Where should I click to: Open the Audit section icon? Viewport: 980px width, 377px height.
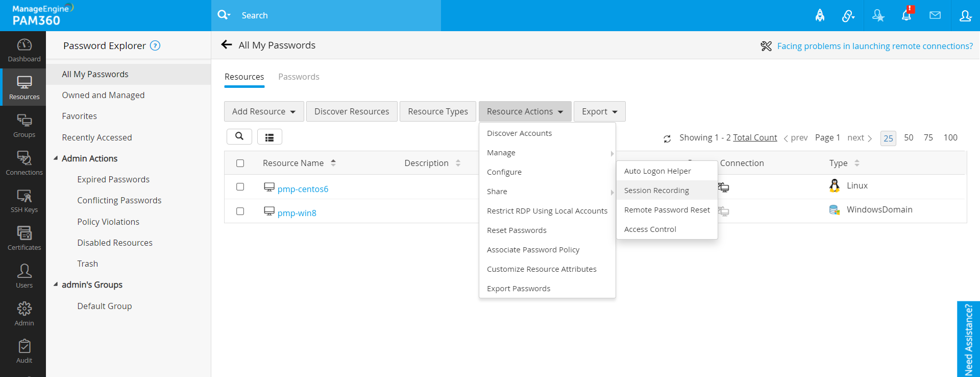(24, 351)
